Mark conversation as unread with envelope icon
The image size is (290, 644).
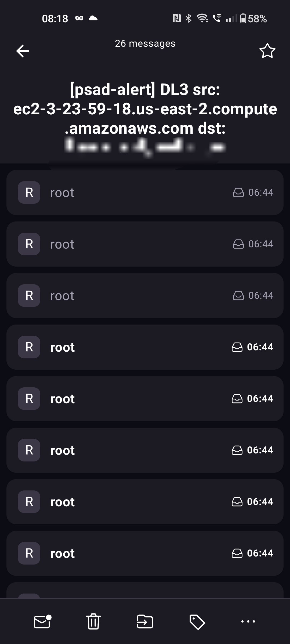click(42, 621)
